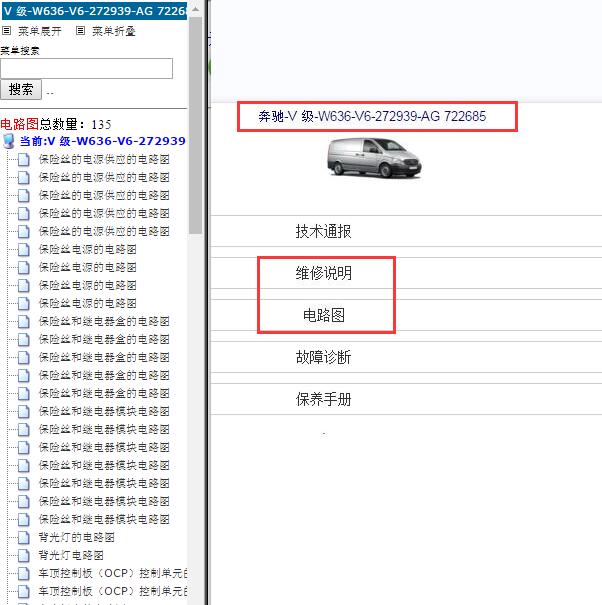Image resolution: width=602 pixels, height=605 pixels.
Task: Open the 故障诊断 section
Action: [x=323, y=357]
